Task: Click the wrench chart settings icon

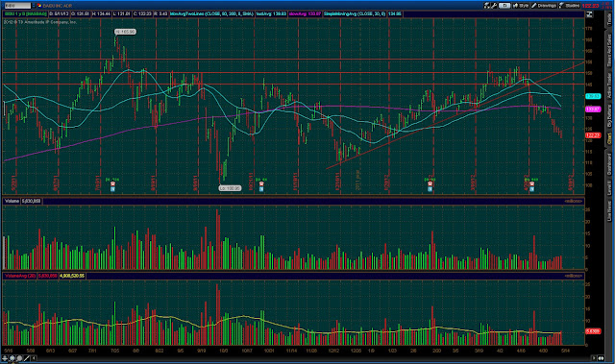Action: [x=494, y=6]
